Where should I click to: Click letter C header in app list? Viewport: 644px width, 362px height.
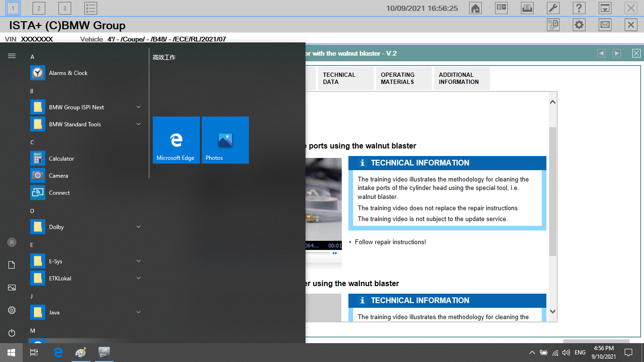tap(33, 142)
